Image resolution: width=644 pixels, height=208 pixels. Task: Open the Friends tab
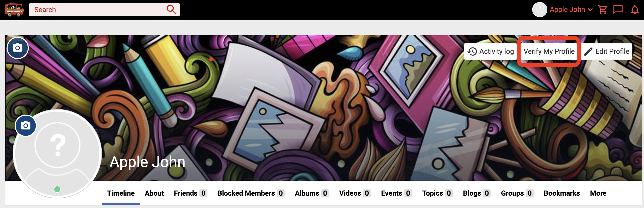pyautogui.click(x=191, y=193)
